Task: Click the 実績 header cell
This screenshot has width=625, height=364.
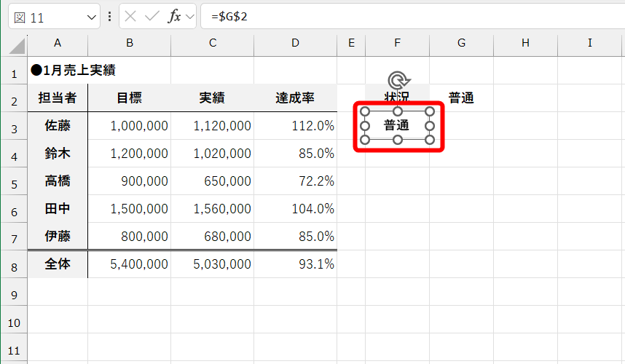Action: (x=213, y=98)
